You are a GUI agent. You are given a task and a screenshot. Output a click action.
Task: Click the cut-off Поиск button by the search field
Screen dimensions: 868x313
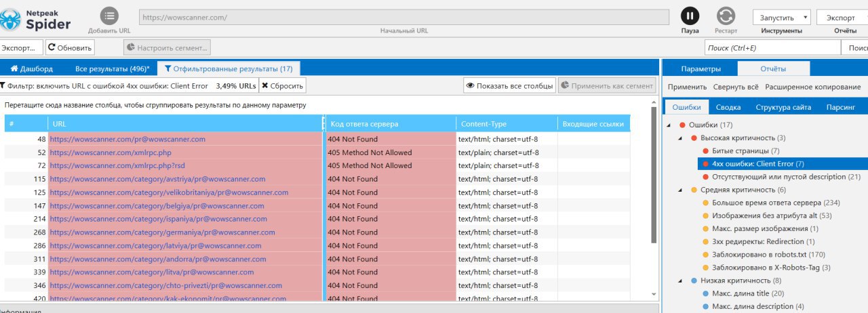[x=854, y=47]
